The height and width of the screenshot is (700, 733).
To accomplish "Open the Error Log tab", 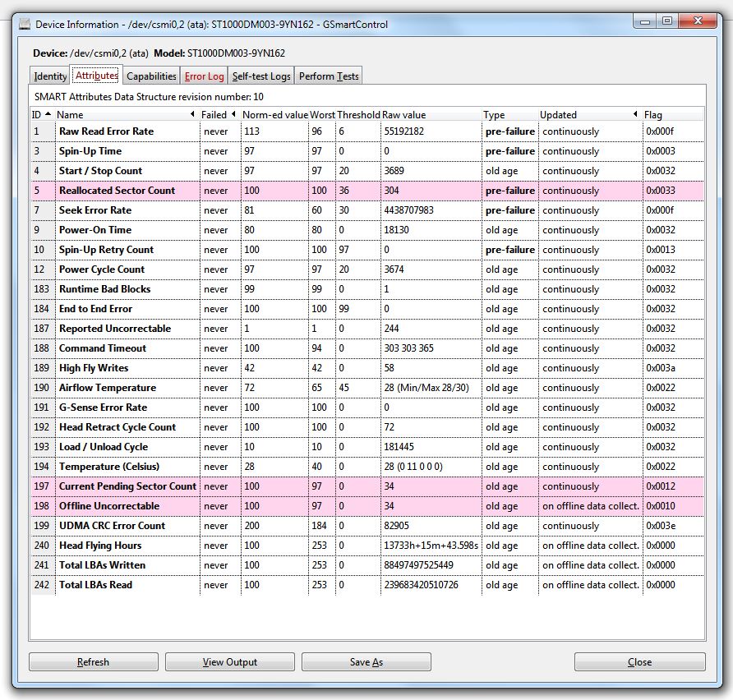I will click(204, 76).
